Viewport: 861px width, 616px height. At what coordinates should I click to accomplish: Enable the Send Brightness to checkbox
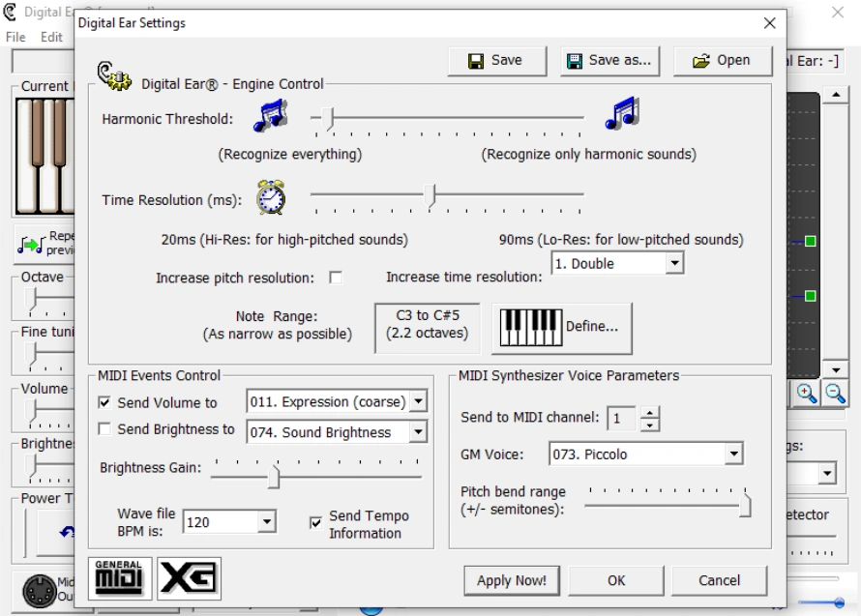click(x=104, y=428)
